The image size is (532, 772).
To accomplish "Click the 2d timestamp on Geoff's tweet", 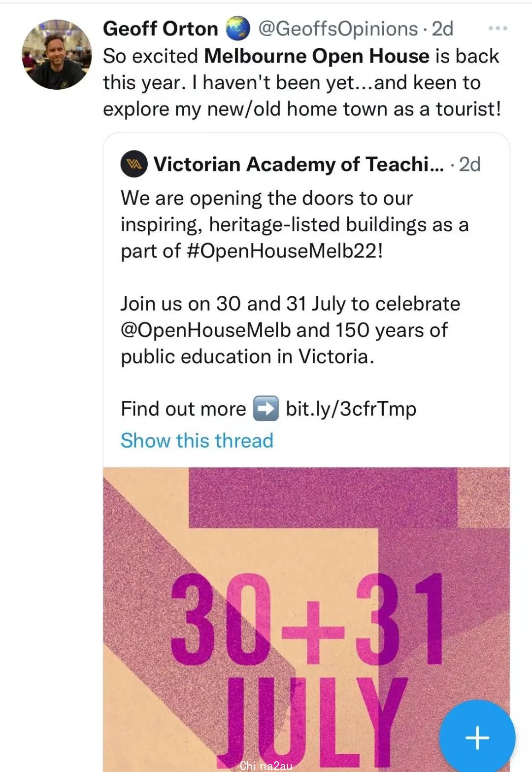I will click(442, 29).
